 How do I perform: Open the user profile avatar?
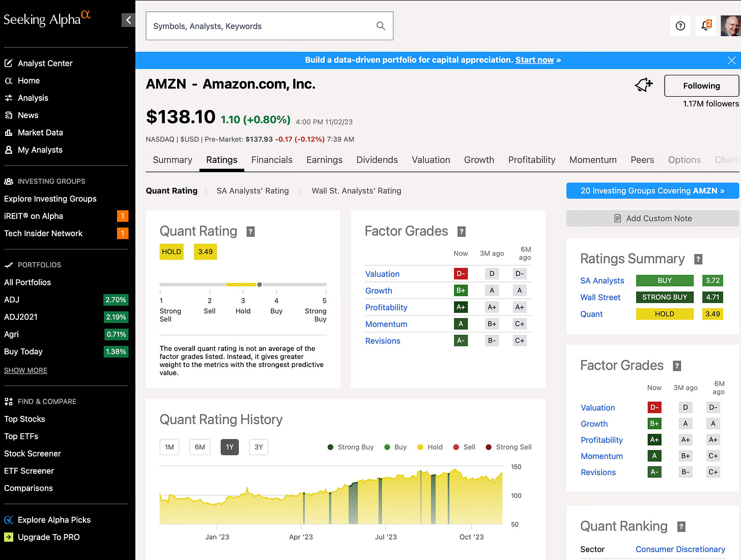(730, 26)
